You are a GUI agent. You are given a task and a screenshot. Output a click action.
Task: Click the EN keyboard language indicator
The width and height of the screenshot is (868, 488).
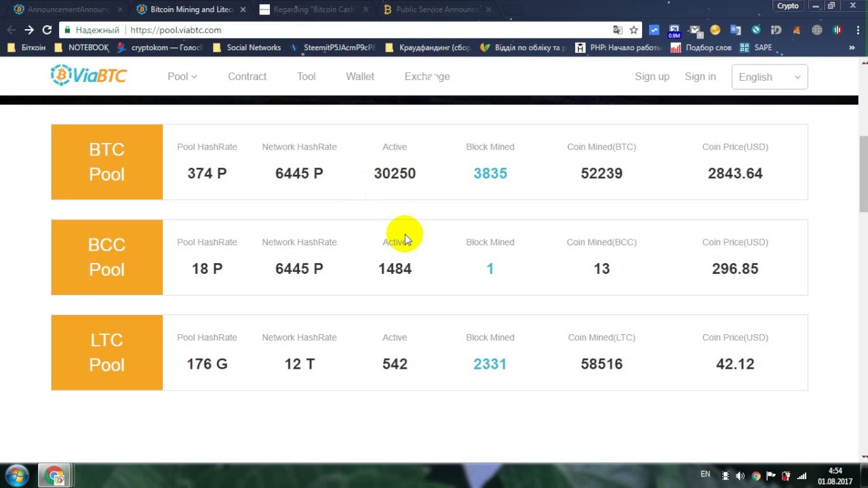point(705,474)
